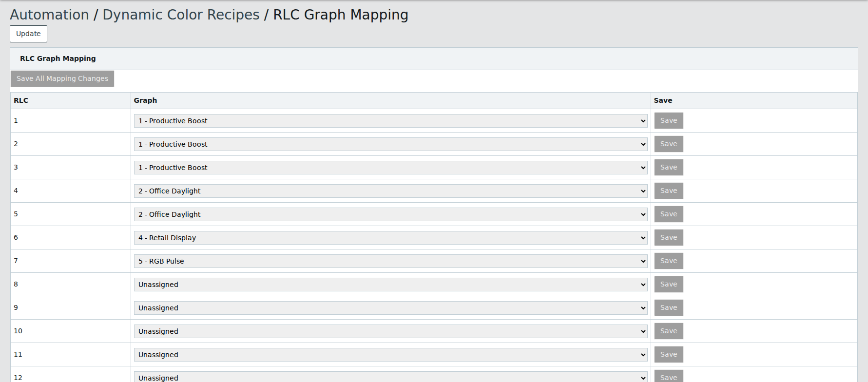868x382 pixels.
Task: Save mapping for RLC 7
Action: pyautogui.click(x=669, y=261)
